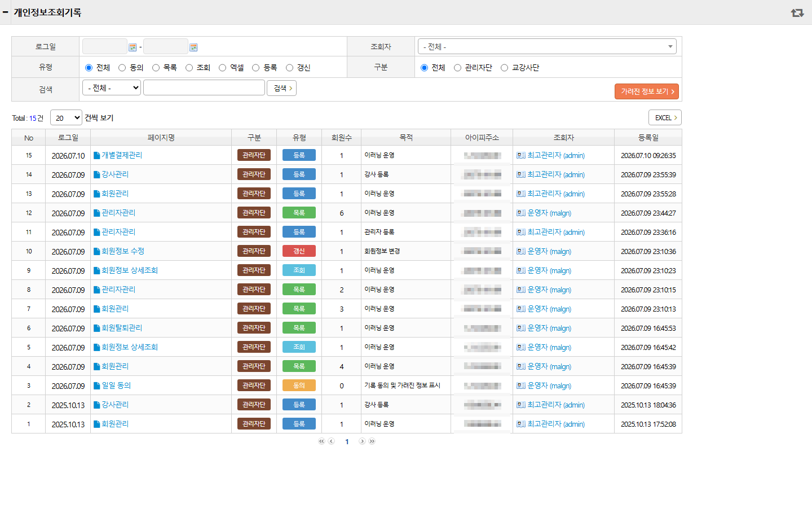Click the user card icon in row 15
Image resolution: width=812 pixels, height=508 pixels.
pyautogui.click(x=521, y=155)
